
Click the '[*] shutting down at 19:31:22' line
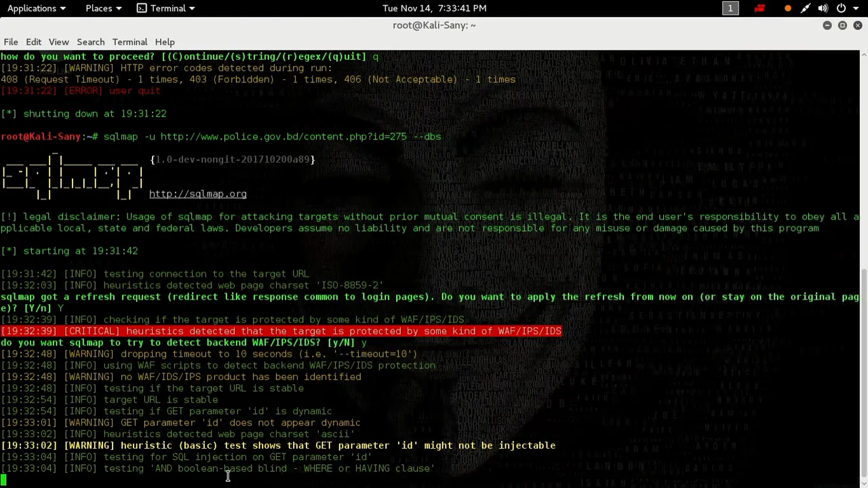click(x=83, y=113)
